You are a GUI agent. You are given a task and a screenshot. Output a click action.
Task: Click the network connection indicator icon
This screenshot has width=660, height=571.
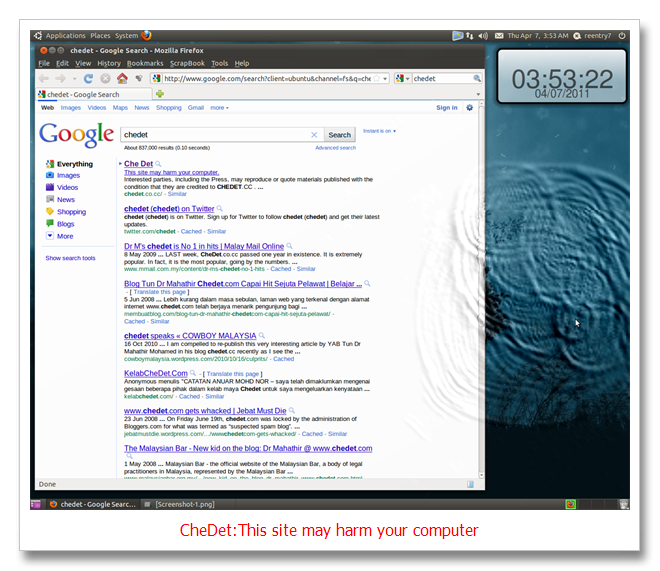470,36
